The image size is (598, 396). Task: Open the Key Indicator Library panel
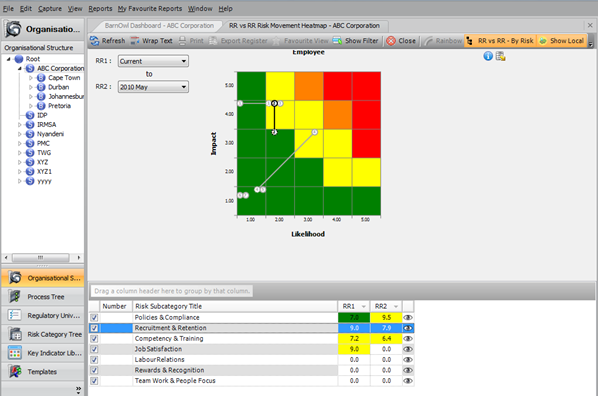tap(43, 353)
